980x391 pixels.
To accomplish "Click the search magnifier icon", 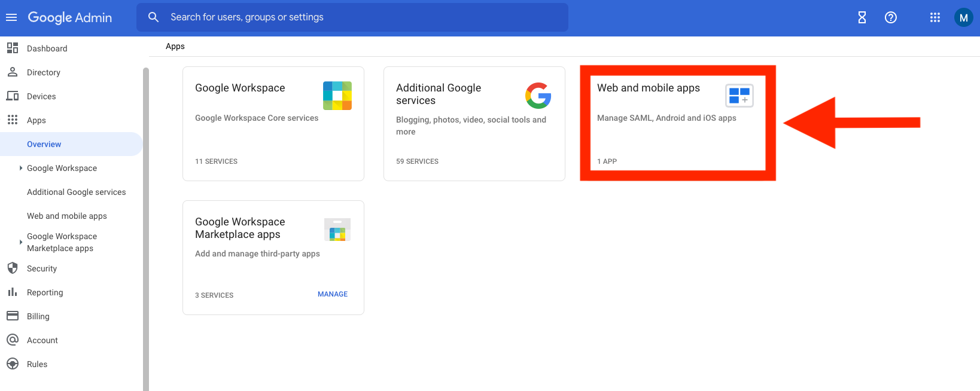I will (154, 17).
